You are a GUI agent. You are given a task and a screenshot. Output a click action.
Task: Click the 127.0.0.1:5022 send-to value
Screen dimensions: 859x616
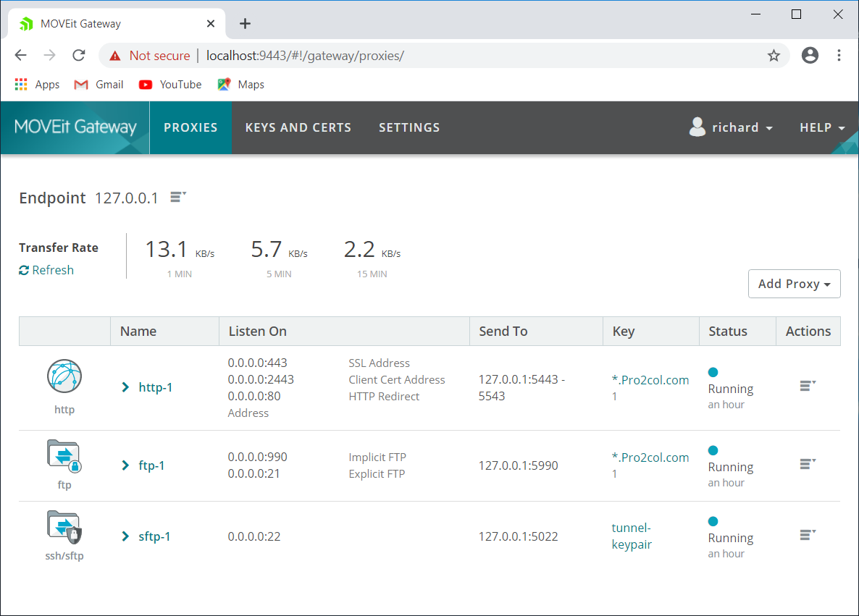pyautogui.click(x=519, y=536)
